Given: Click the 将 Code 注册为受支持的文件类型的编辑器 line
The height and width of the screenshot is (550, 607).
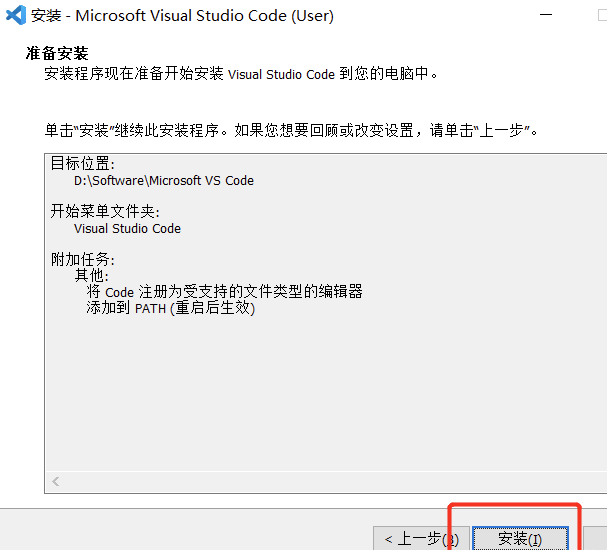Looking at the screenshot, I should pyautogui.click(x=225, y=292).
